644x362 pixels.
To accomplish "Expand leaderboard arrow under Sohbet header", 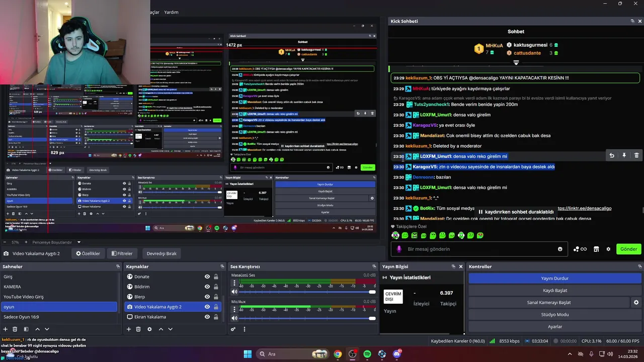I will pos(516,63).
